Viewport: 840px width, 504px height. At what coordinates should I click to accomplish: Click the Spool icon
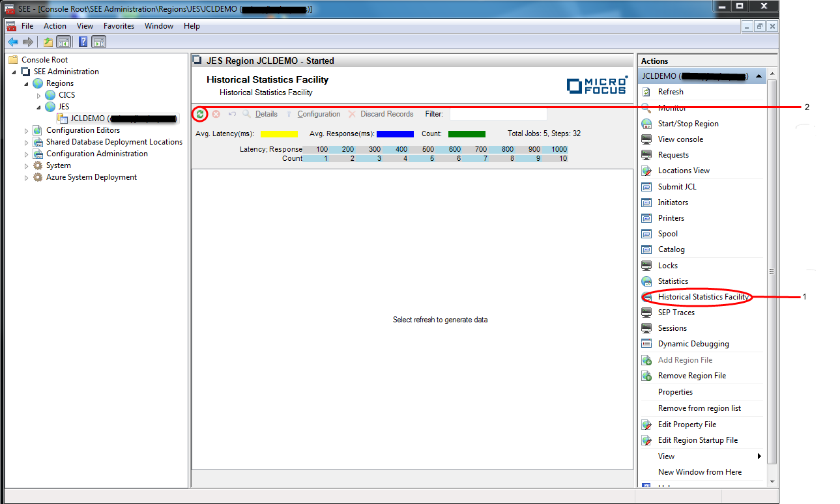click(646, 234)
